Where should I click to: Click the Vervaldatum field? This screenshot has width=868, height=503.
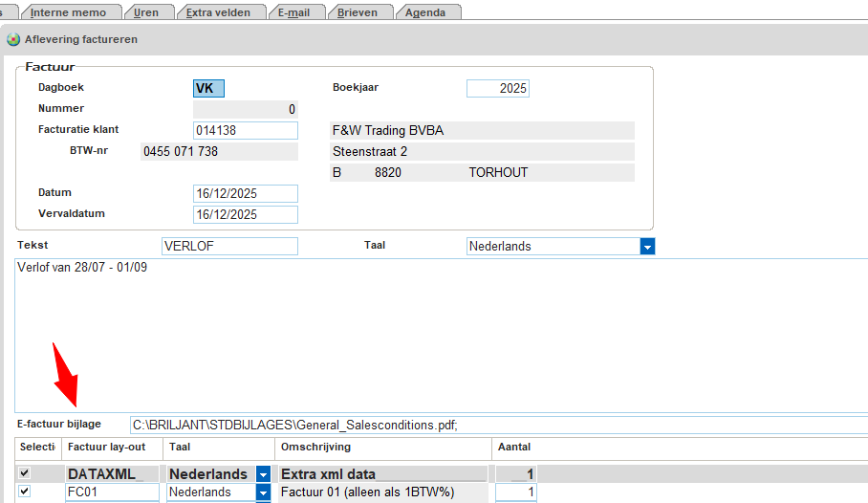pyautogui.click(x=245, y=215)
